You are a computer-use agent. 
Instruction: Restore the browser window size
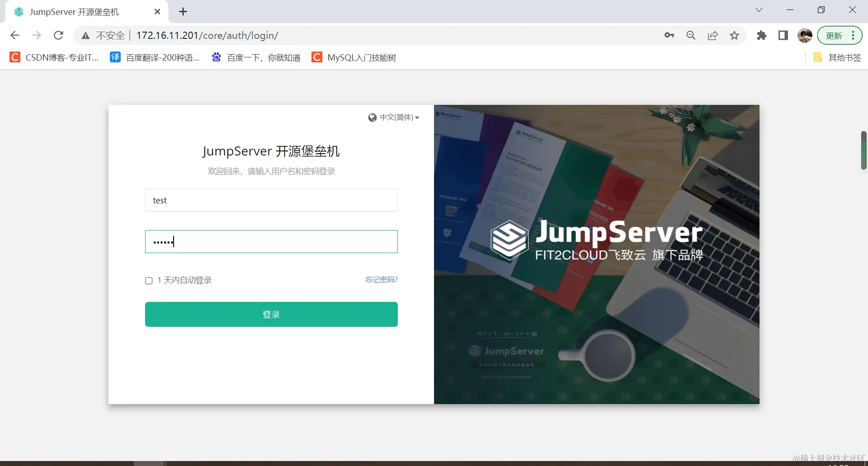[x=821, y=10]
